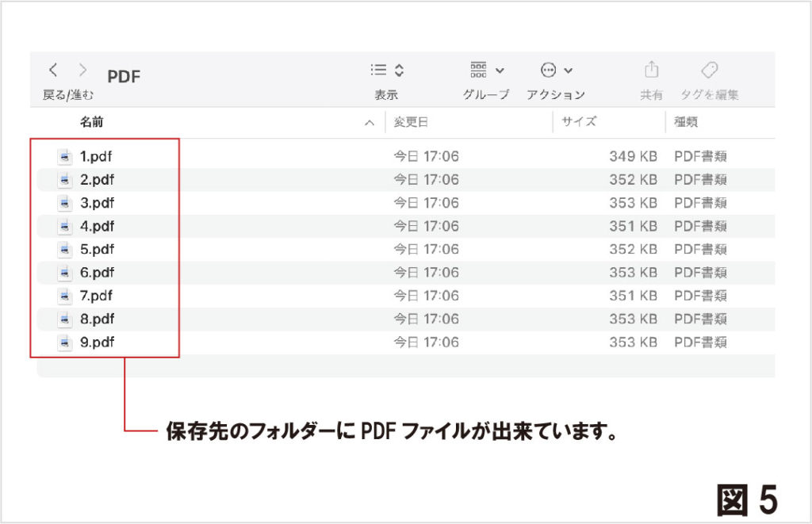Select the 5.pdf file icon
812x524 pixels.
point(65,250)
